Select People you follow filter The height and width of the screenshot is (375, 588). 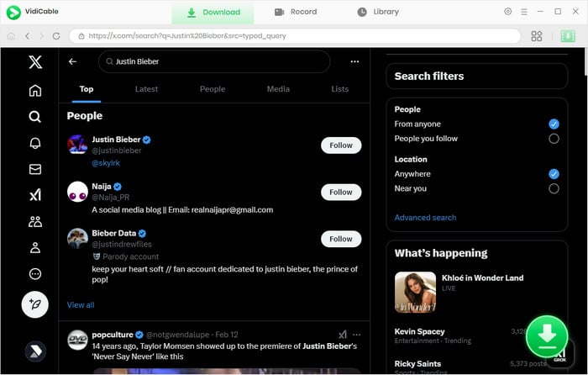(554, 139)
